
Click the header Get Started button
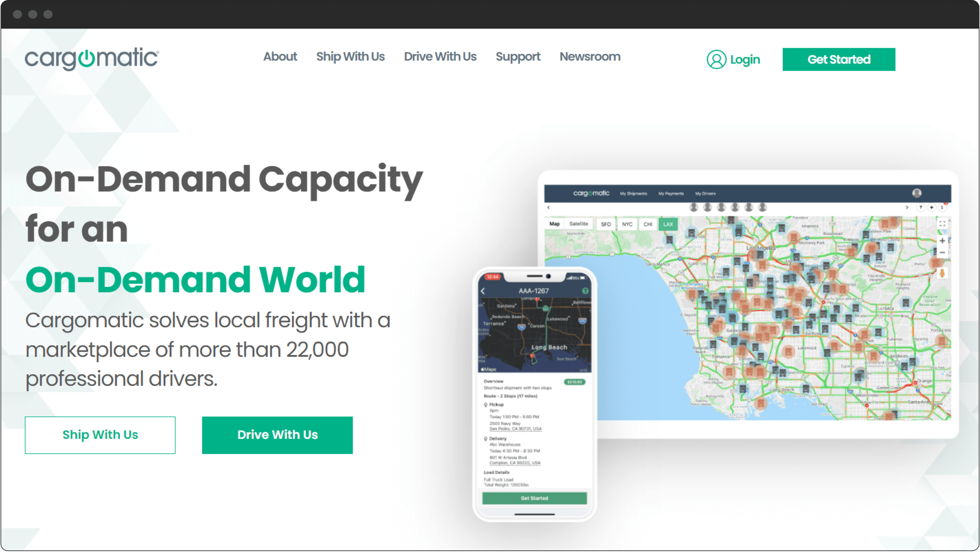click(x=839, y=59)
